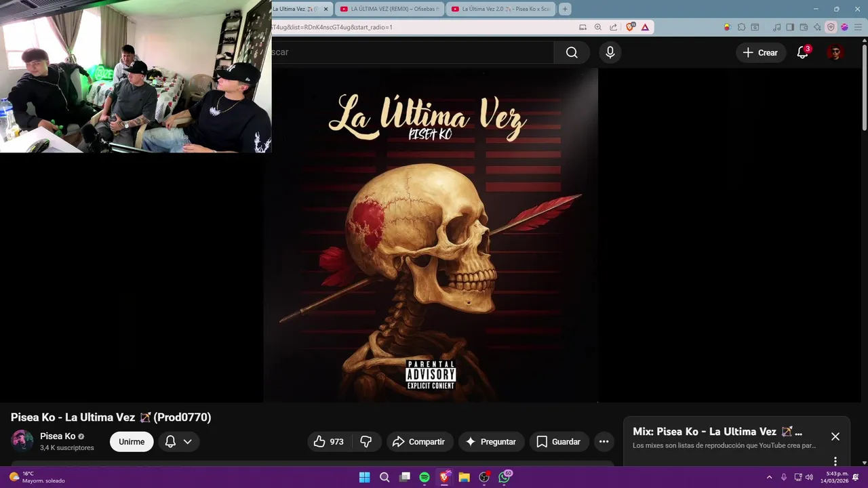The image size is (868, 488).
Task: Open more actions three-dot button under video
Action: click(x=604, y=441)
